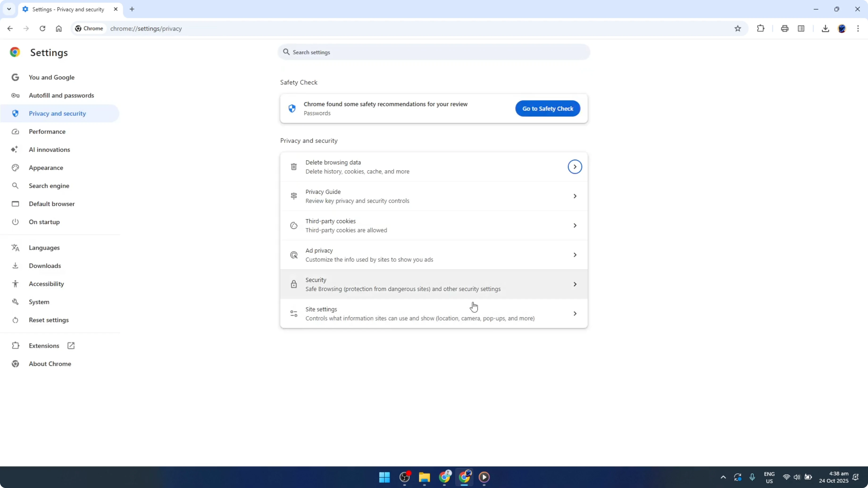Bookmark this page via the star icon
Screen dimensions: 868x488
click(738, 28)
